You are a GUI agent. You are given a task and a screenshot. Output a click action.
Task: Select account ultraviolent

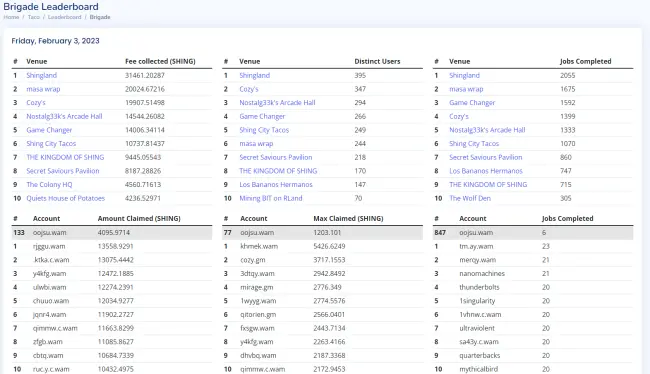click(477, 328)
